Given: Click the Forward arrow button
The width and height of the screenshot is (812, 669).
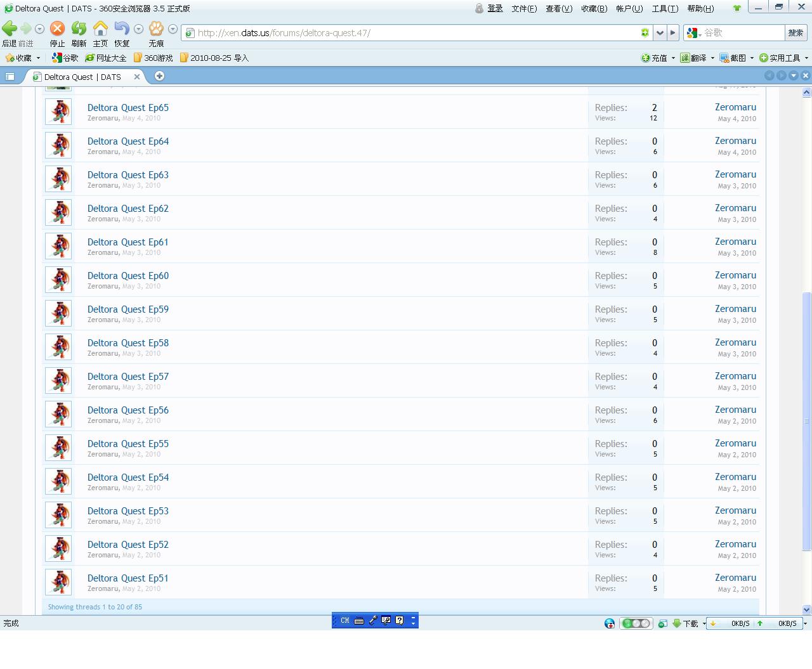Looking at the screenshot, I should [26, 29].
